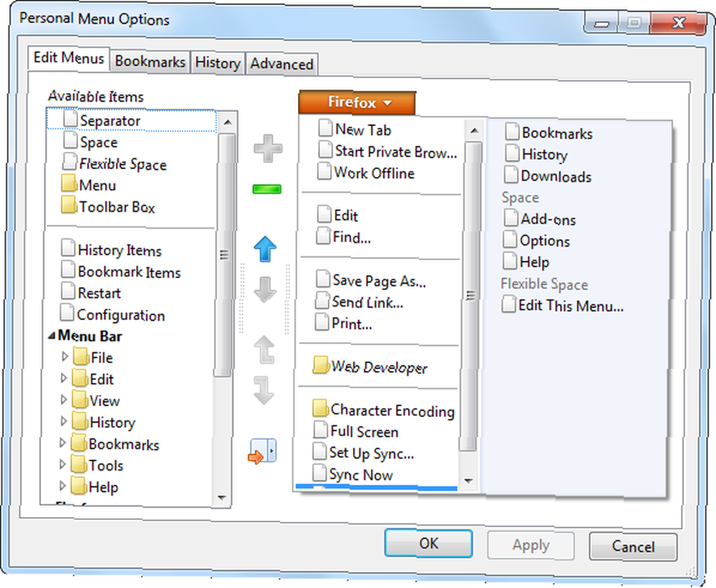Click the Add-ons page icon

[x=511, y=218]
